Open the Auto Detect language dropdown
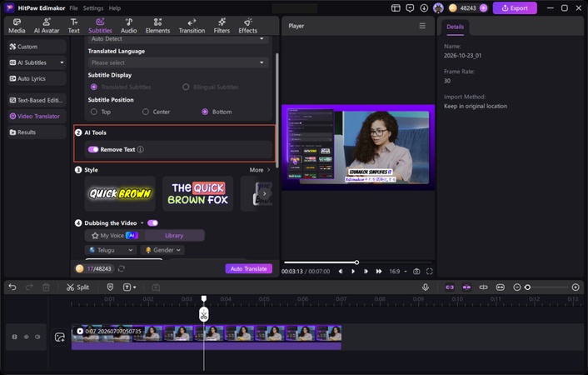Screen dimensions: 588x375 tap(178, 39)
